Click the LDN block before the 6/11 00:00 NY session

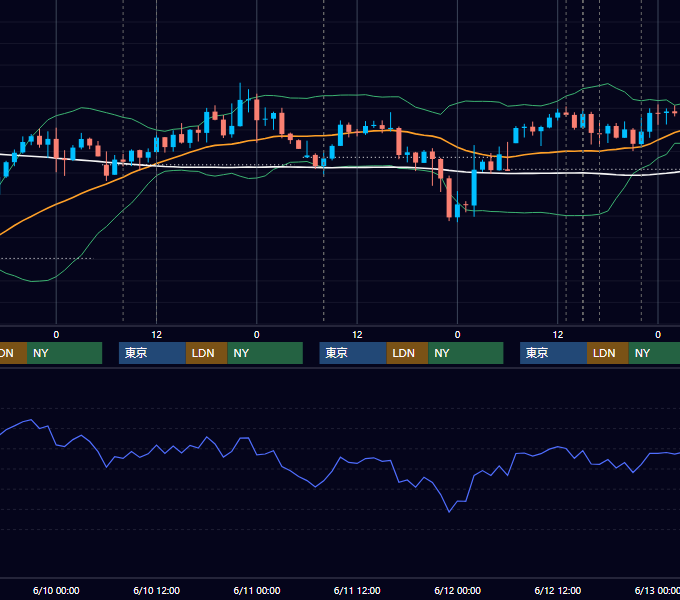[x=206, y=353]
